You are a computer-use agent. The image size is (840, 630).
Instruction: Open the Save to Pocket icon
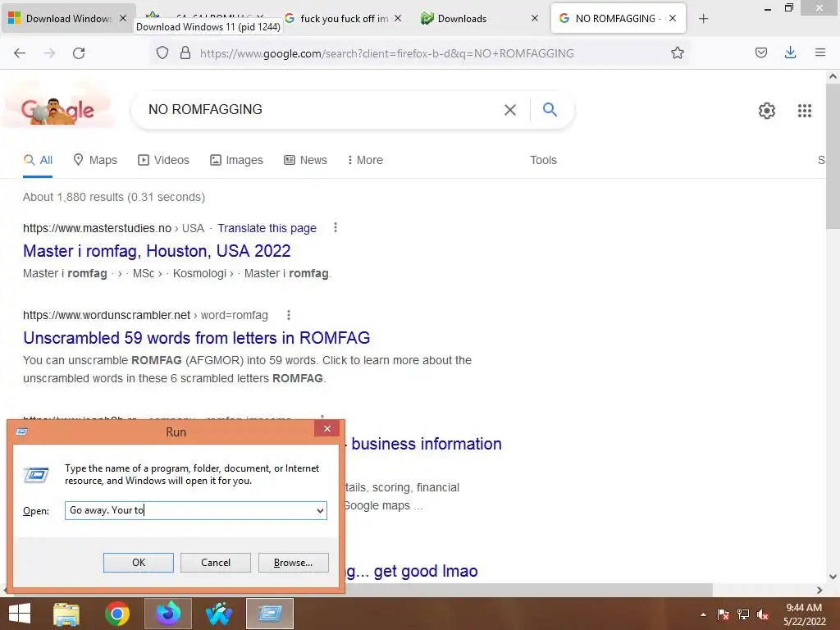[x=760, y=52]
